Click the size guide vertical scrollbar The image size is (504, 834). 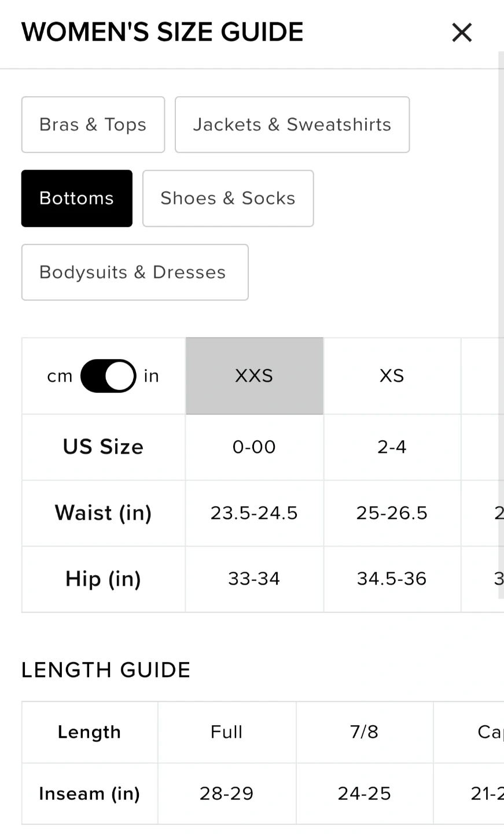click(x=501, y=232)
